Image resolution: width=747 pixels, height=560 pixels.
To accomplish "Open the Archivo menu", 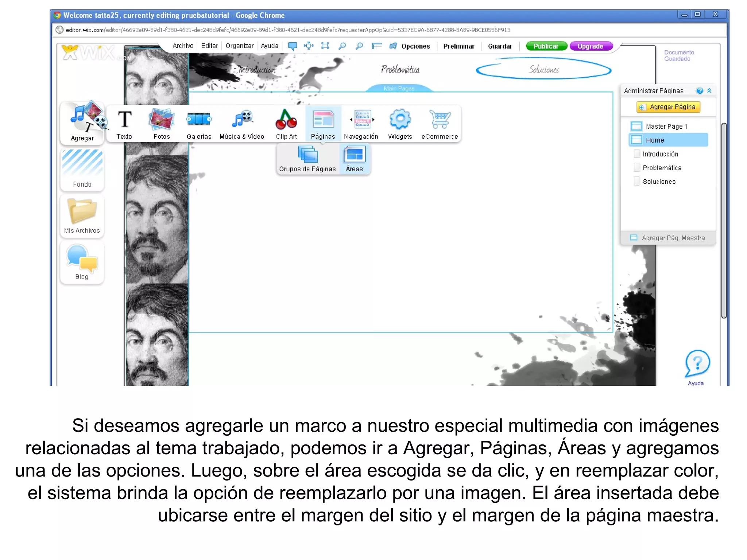I will 183,46.
